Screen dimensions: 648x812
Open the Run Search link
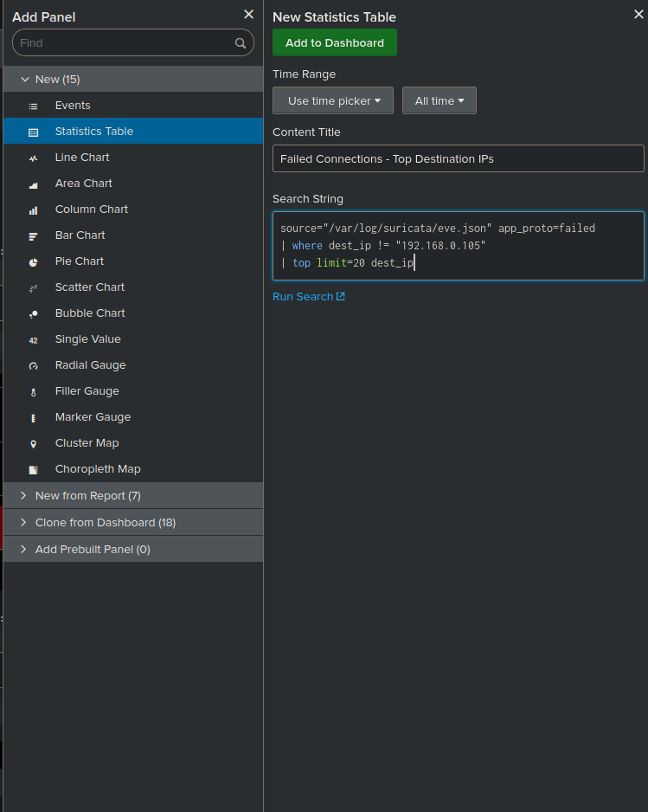[x=309, y=297]
